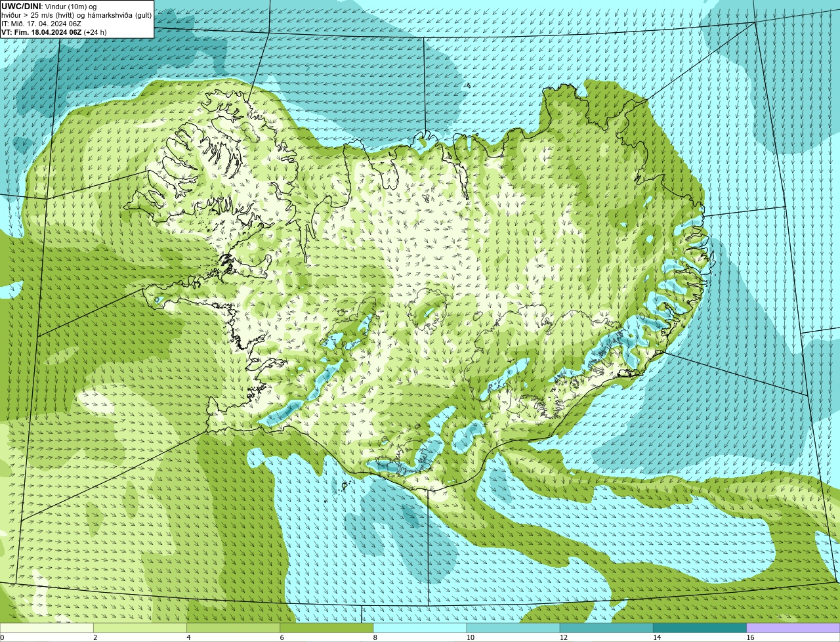Click the medium green 4–6 m/s legend swatch

pyautogui.click(x=234, y=628)
